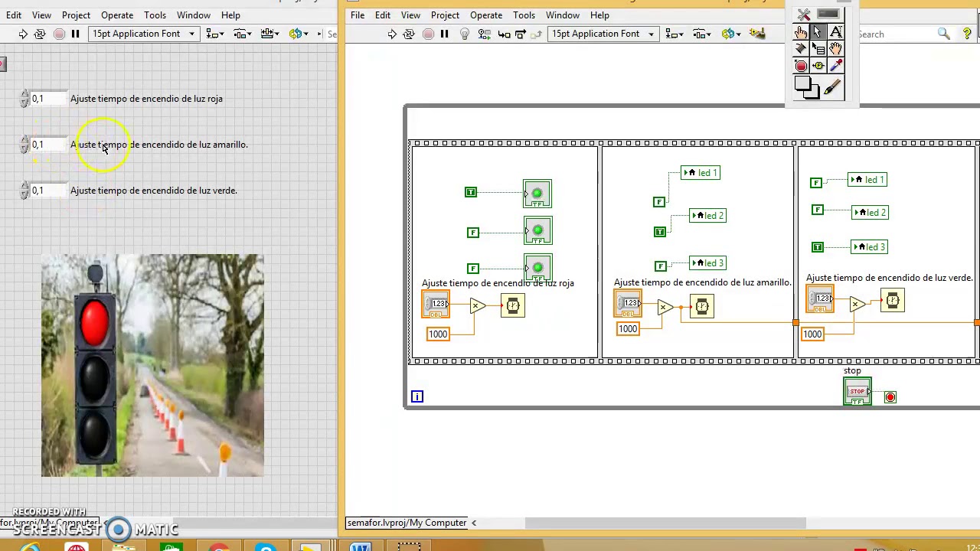Screen dimensions: 980x551
Task: Select the Positioning arrow tool
Action: (818, 32)
